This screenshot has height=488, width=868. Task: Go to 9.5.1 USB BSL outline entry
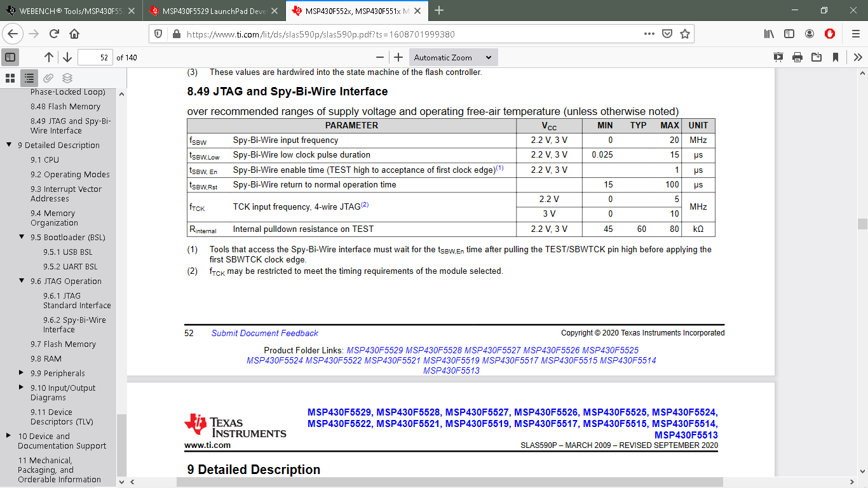coord(68,252)
